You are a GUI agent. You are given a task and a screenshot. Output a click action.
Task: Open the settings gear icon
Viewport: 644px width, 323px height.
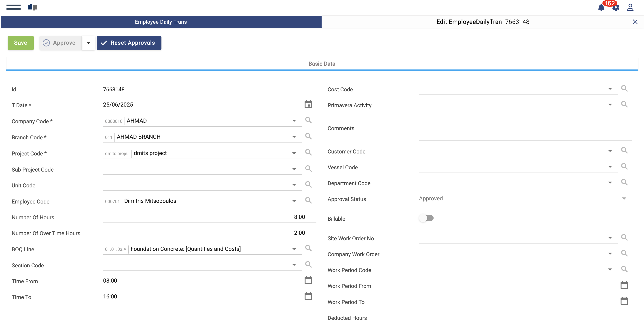tap(616, 8)
